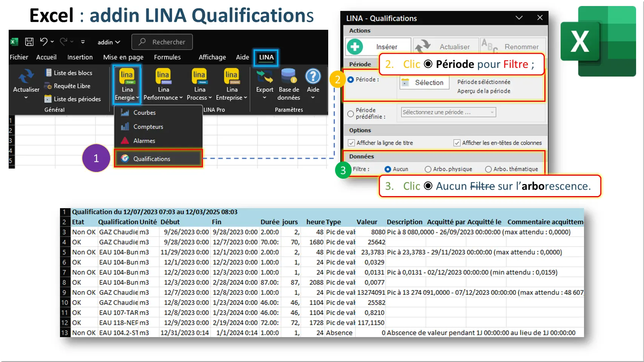This screenshot has height=362, width=644.
Task: Click Requête Libre in Général group
Action: (68, 86)
